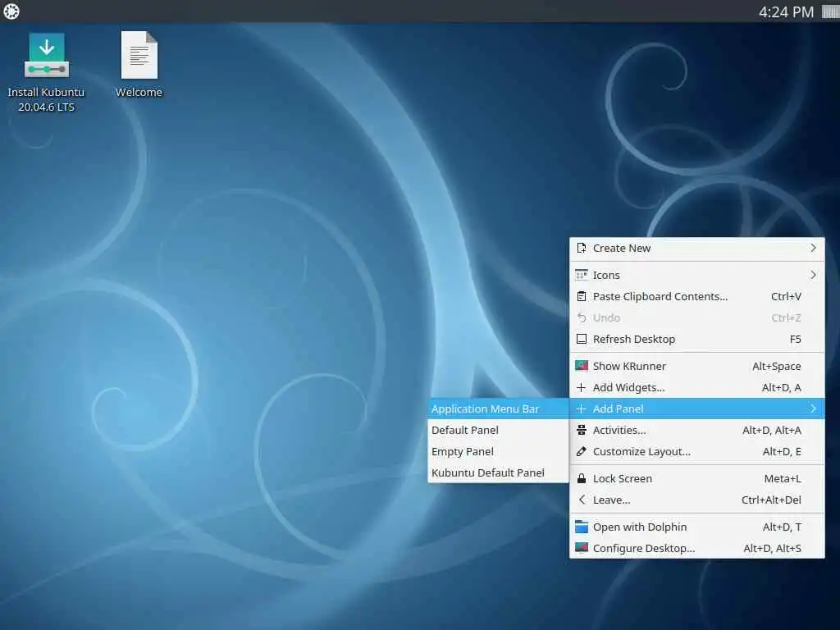The width and height of the screenshot is (840, 630).
Task: Open Activities... menu entry
Action: [x=697, y=430]
